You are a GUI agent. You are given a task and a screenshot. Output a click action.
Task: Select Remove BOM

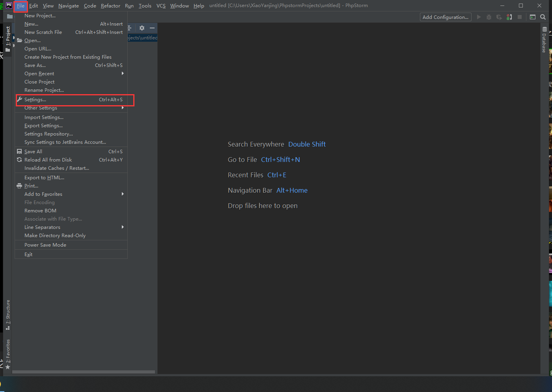[71, 211]
